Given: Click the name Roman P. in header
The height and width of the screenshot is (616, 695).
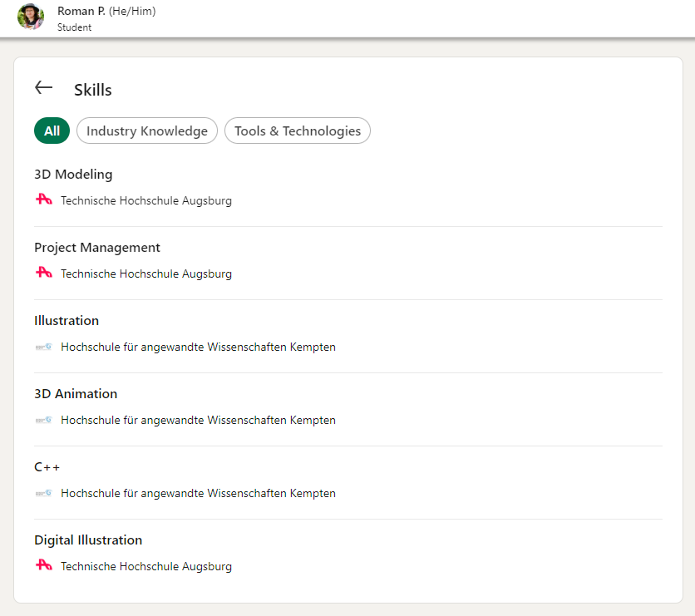Looking at the screenshot, I should [81, 11].
